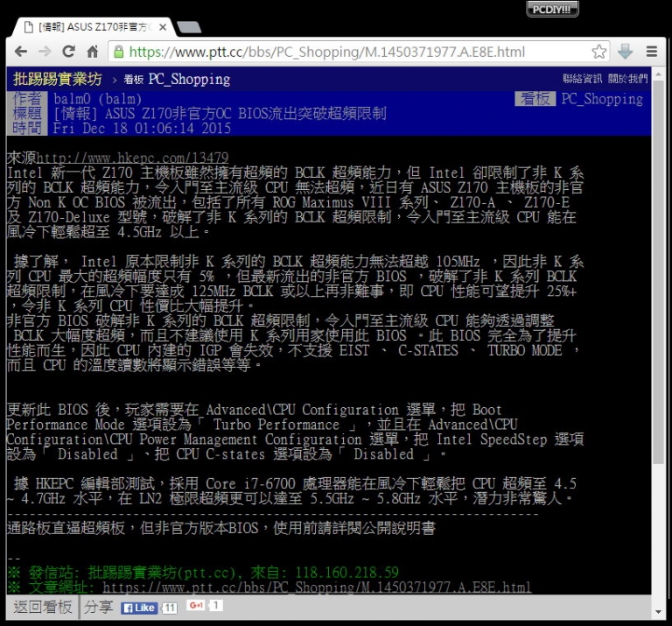Click the 關於我們 link
This screenshot has height=626, width=672.
[x=627, y=79]
